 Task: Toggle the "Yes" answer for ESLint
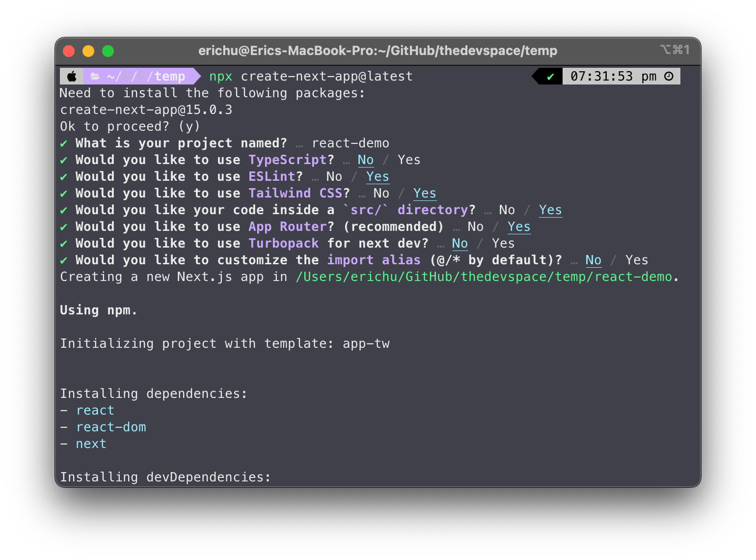coord(378,176)
